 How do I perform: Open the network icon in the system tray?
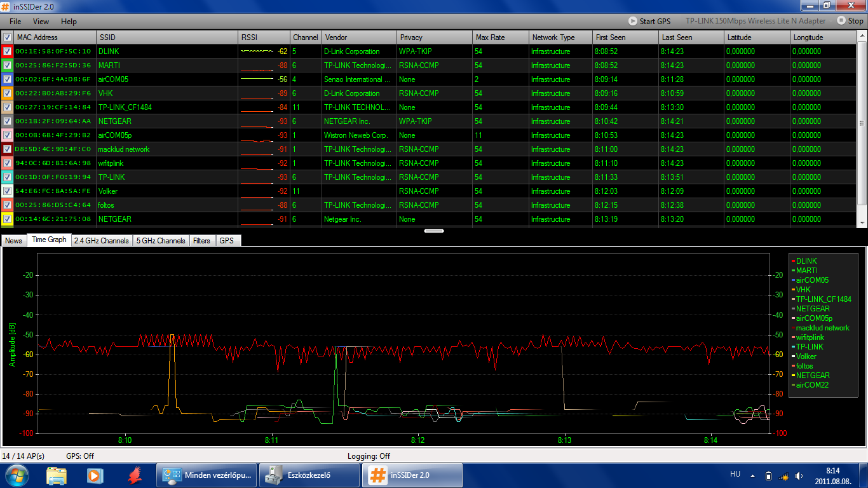tap(783, 475)
